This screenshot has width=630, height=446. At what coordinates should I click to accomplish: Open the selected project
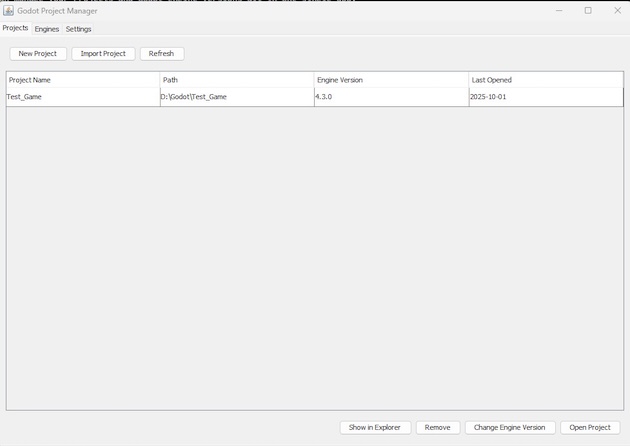(x=590, y=428)
